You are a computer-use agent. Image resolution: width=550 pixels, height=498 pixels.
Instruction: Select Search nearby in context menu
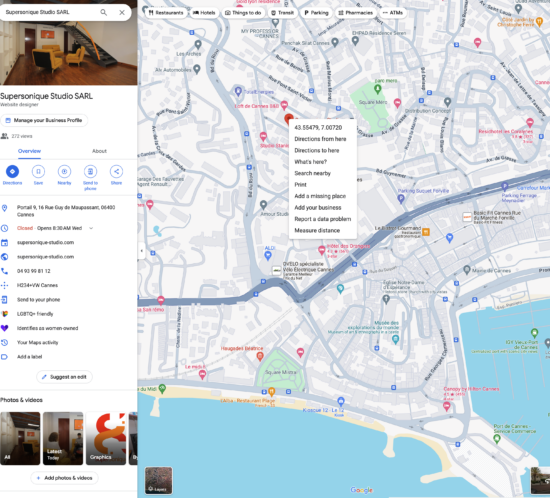313,174
